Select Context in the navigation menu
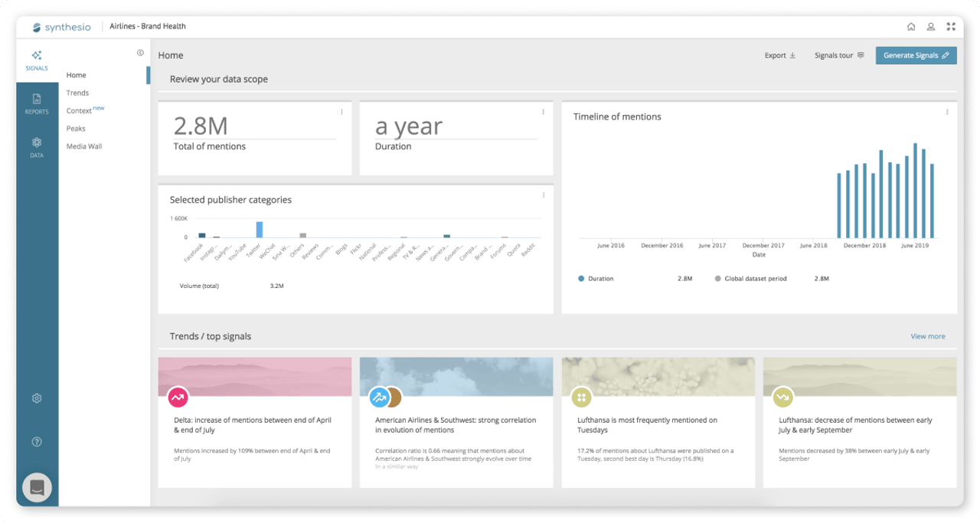980x523 pixels. click(79, 111)
